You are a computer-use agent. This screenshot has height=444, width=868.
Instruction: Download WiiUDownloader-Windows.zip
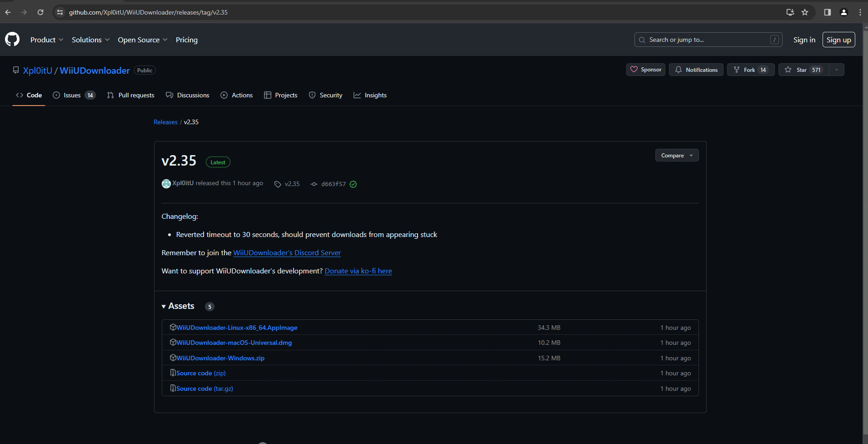pyautogui.click(x=220, y=358)
